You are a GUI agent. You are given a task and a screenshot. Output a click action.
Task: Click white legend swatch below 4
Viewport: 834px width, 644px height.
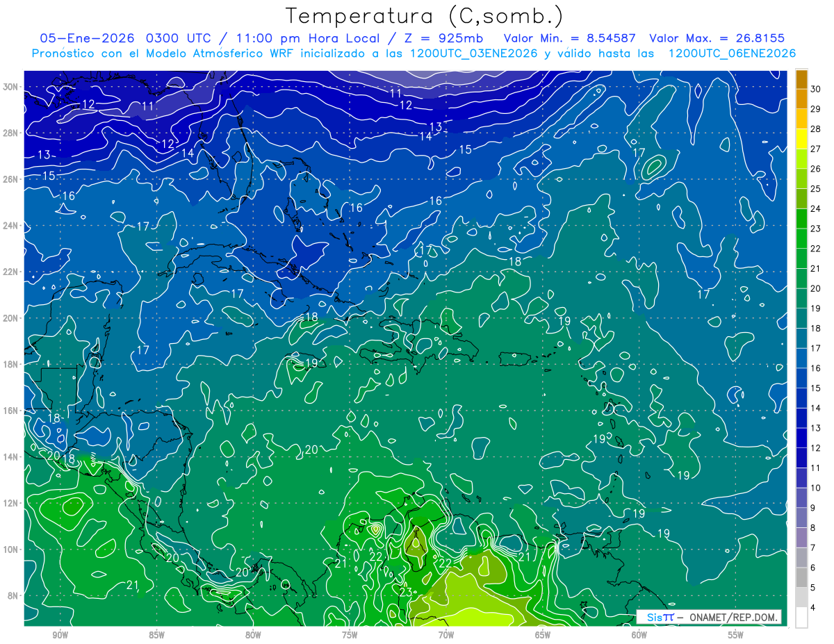tap(801, 618)
